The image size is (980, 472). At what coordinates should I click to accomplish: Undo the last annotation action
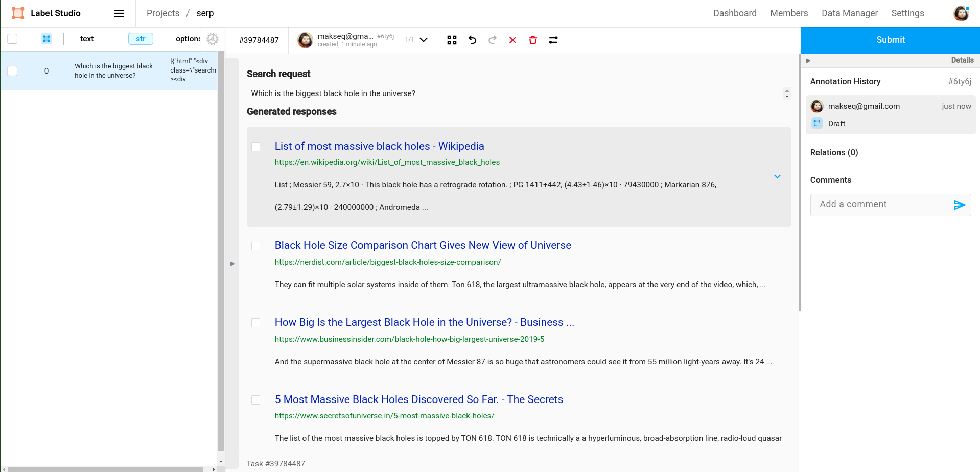click(472, 40)
